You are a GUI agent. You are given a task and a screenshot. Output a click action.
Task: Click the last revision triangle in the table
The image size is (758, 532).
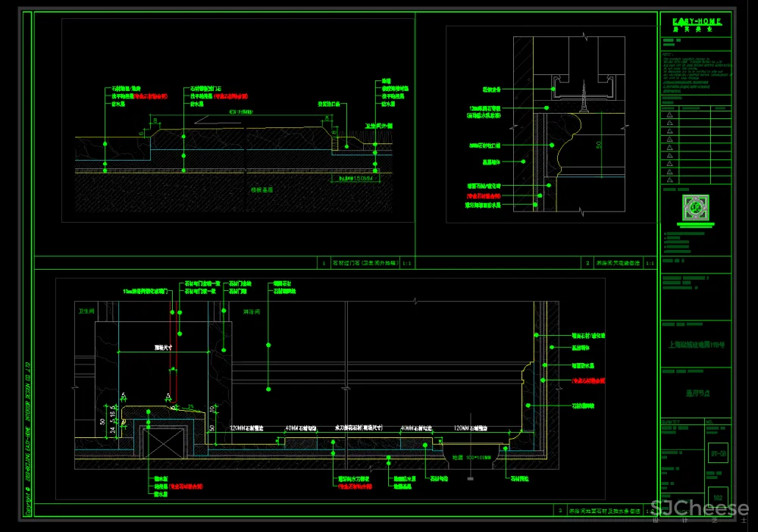[669, 180]
